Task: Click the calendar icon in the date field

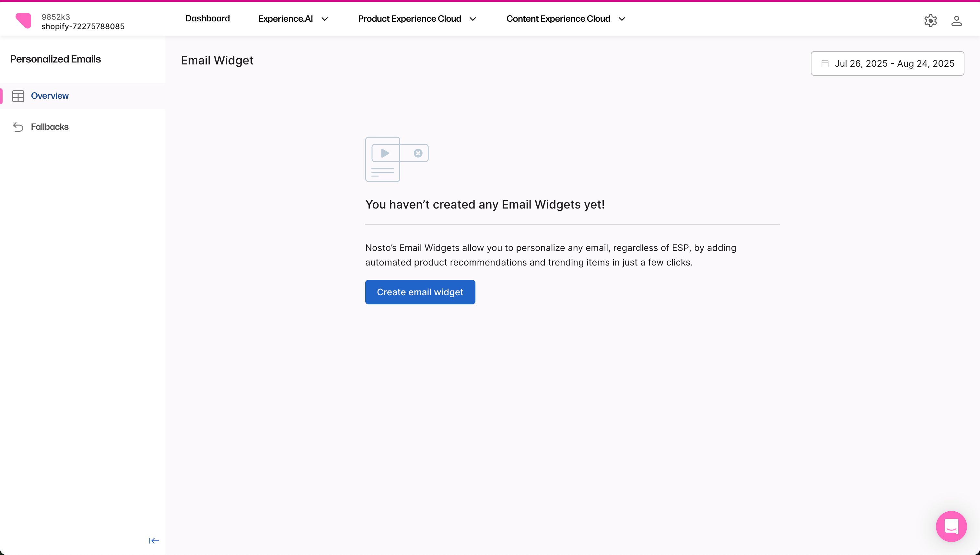Action: click(x=825, y=63)
